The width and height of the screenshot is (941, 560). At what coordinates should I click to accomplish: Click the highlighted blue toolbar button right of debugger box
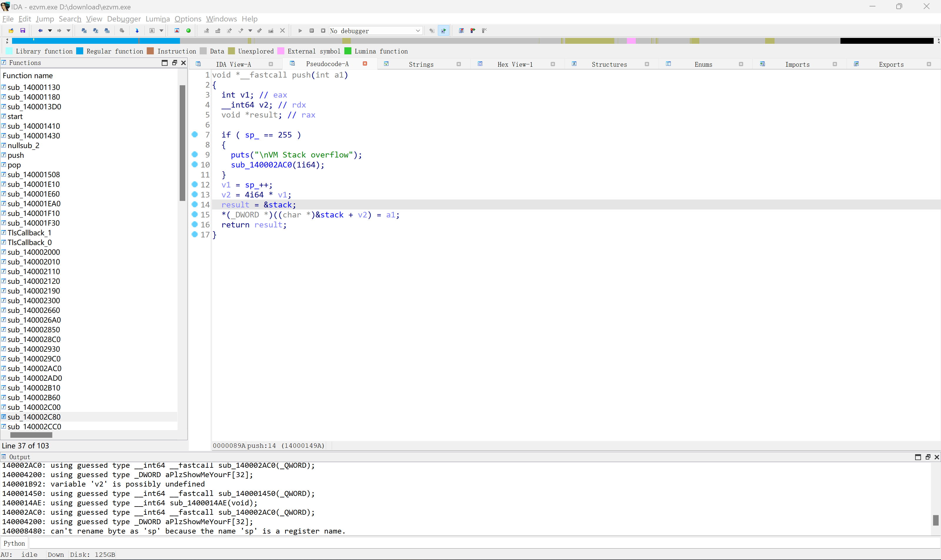[444, 31]
